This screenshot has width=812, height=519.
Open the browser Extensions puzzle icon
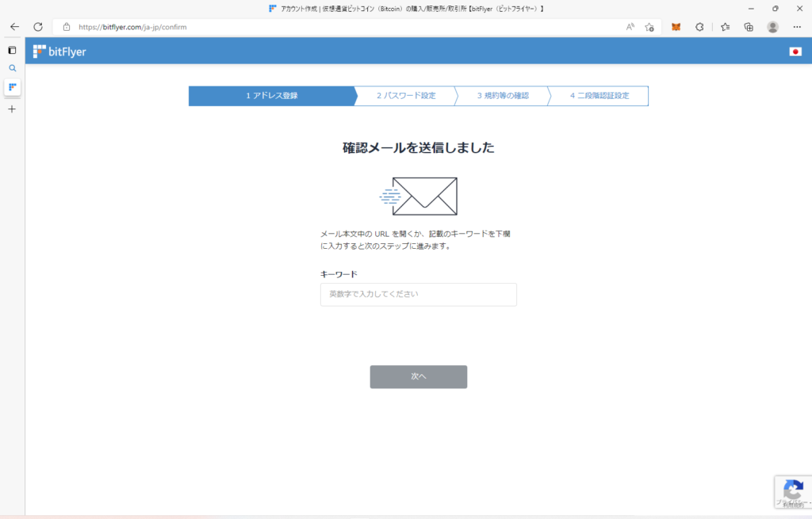click(x=699, y=26)
